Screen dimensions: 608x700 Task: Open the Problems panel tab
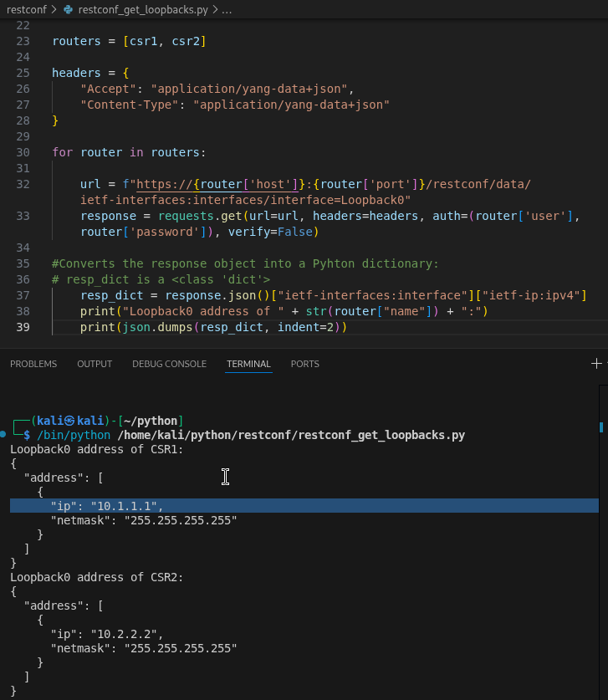[x=33, y=364]
